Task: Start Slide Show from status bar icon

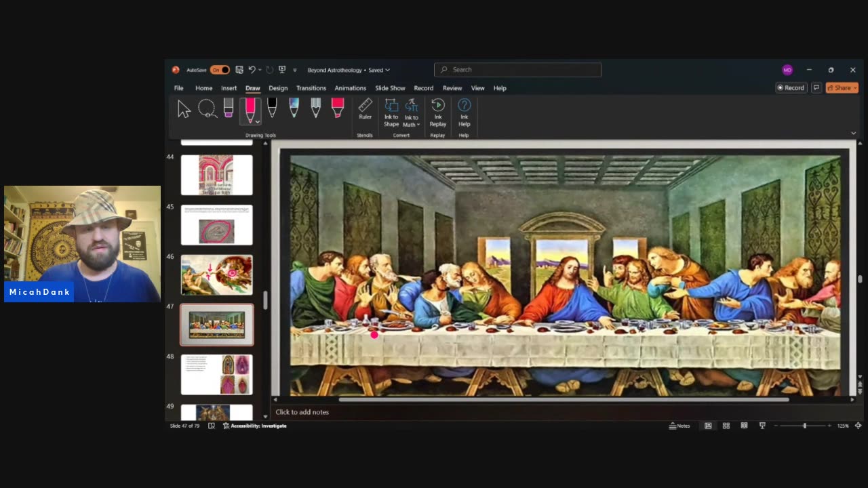Action: tap(762, 426)
